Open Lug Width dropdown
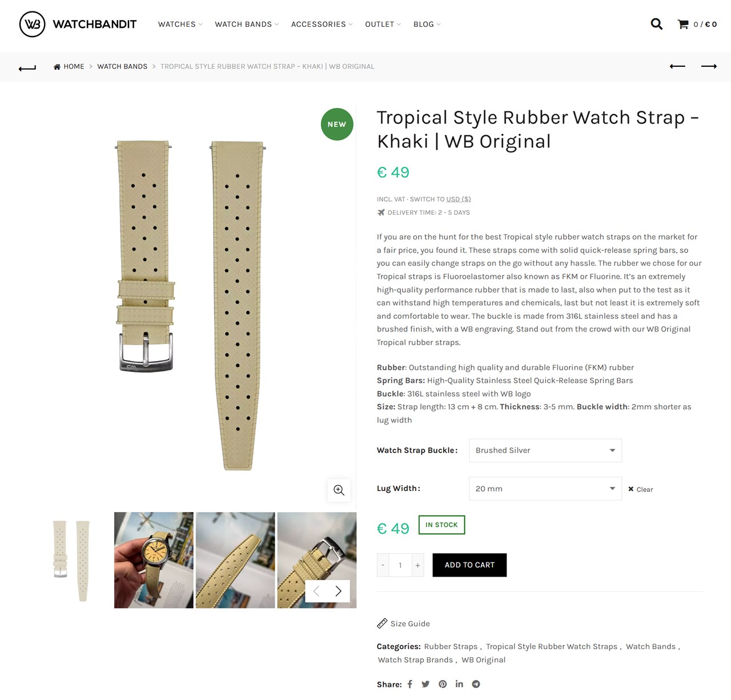The image size is (731, 700). (545, 489)
